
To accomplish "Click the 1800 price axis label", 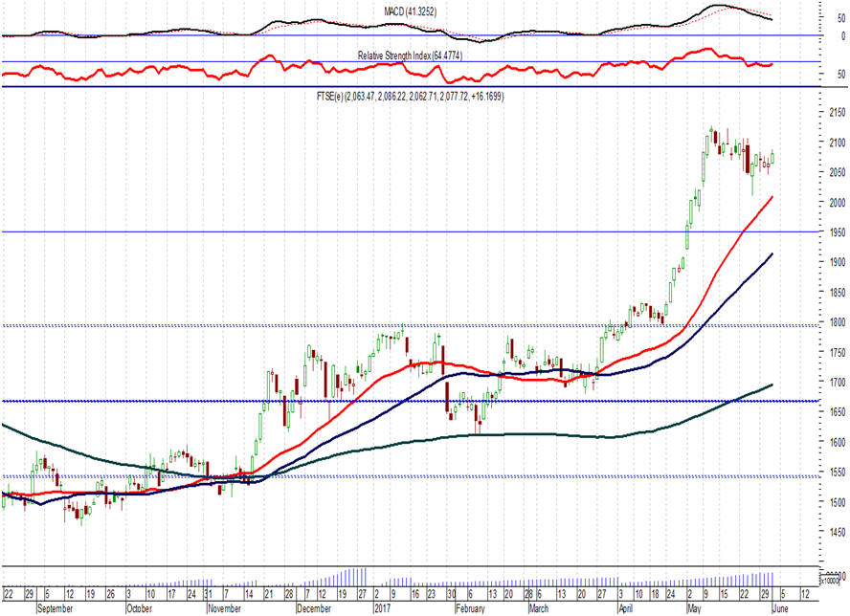I will (x=837, y=322).
